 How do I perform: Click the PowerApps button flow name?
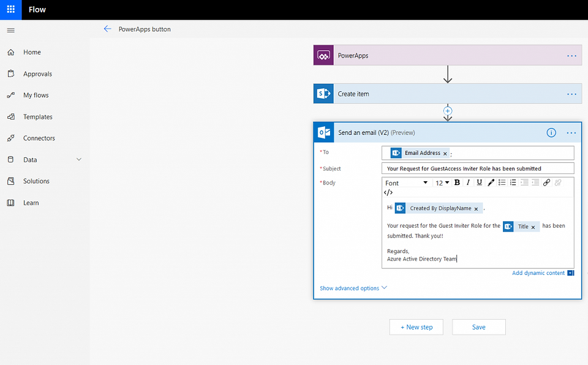145,29
